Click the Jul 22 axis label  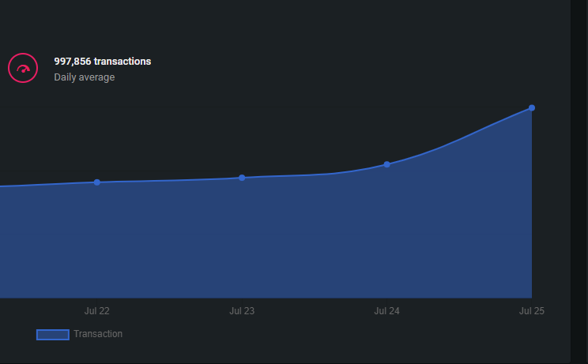(x=97, y=311)
